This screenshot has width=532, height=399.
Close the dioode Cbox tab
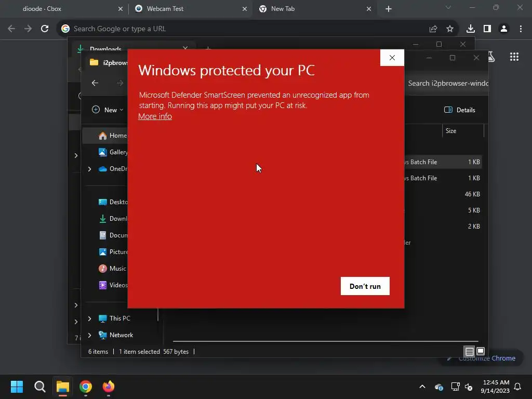(121, 9)
